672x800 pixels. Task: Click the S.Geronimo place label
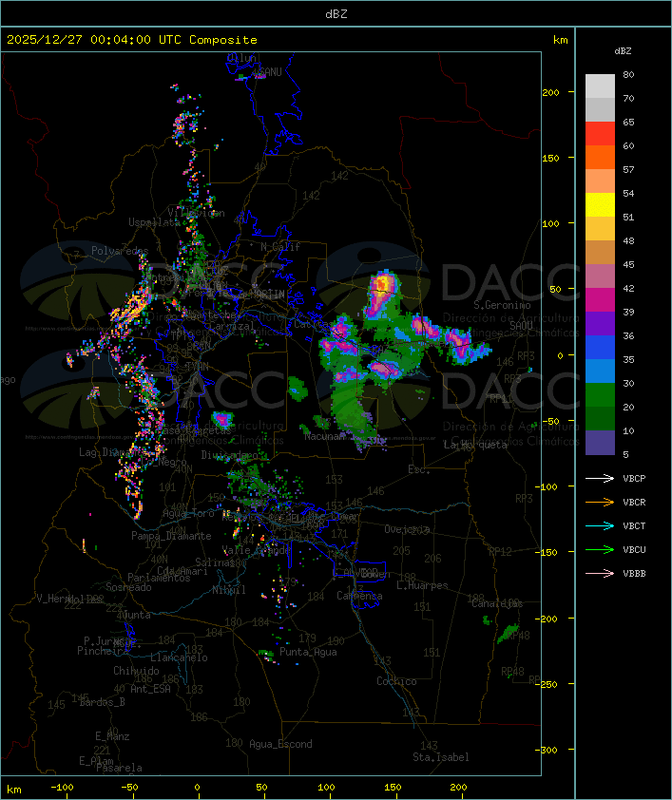502,305
